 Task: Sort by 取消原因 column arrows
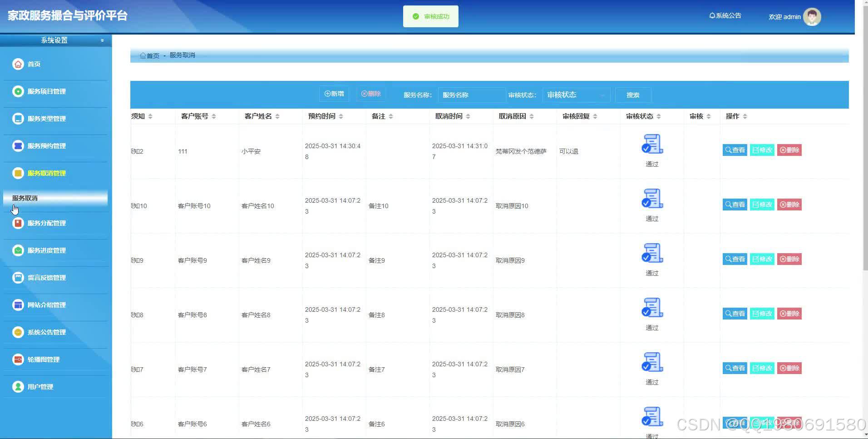tap(532, 116)
